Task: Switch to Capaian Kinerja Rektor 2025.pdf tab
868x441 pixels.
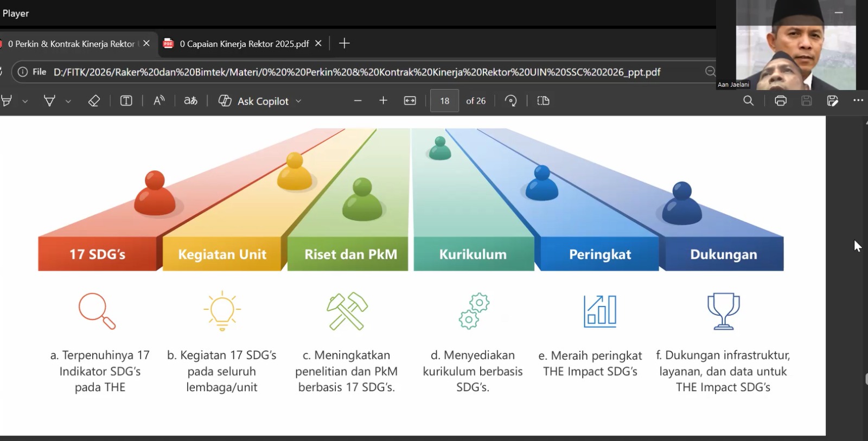Action: click(244, 44)
